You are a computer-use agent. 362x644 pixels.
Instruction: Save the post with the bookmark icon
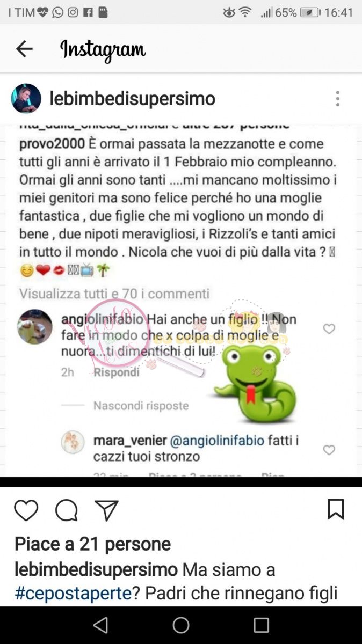[x=336, y=509]
